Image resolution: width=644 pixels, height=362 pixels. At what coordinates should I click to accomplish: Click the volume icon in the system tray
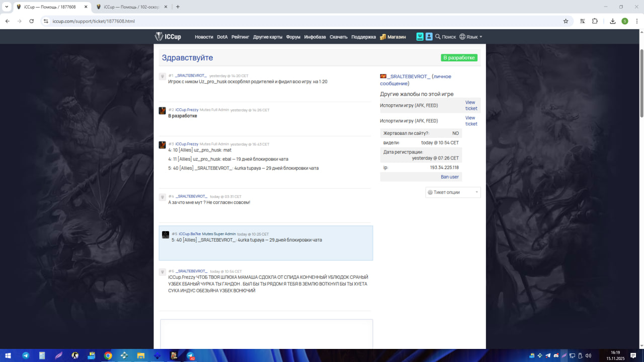[x=588, y=355]
